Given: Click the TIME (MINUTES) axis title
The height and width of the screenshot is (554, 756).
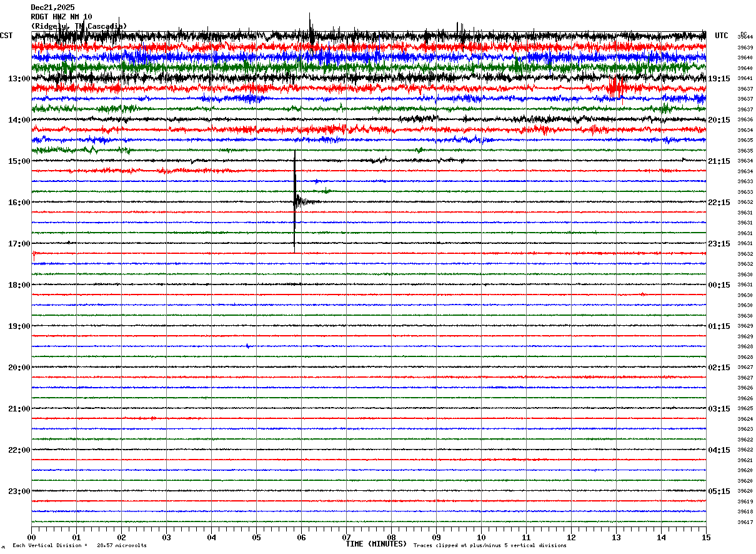Looking at the screenshot, I should coord(376,544).
